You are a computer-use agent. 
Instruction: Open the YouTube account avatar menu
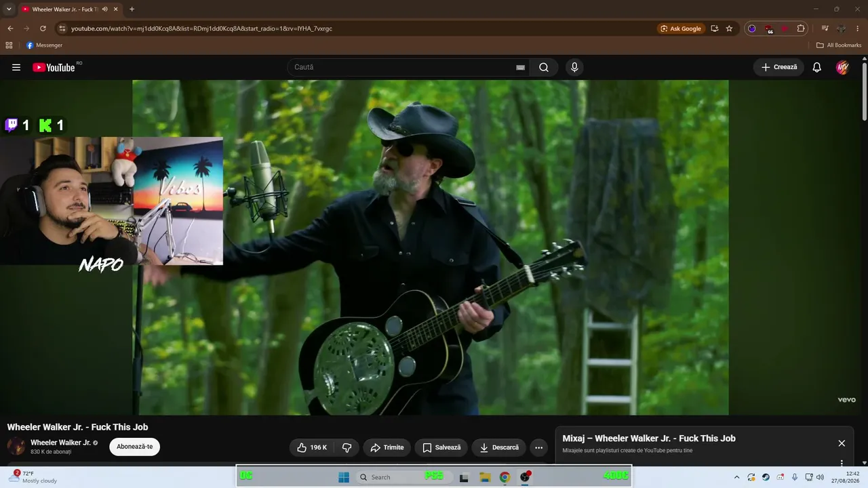coord(842,67)
